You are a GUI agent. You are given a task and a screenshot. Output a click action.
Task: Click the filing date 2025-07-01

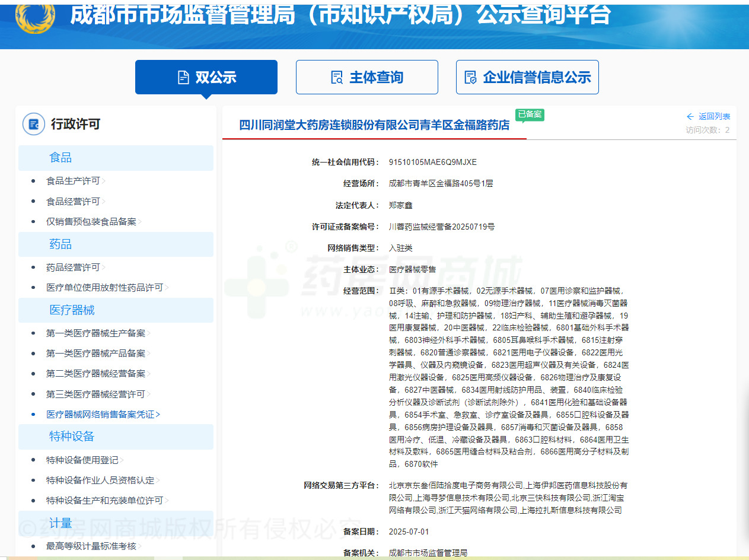point(409,532)
